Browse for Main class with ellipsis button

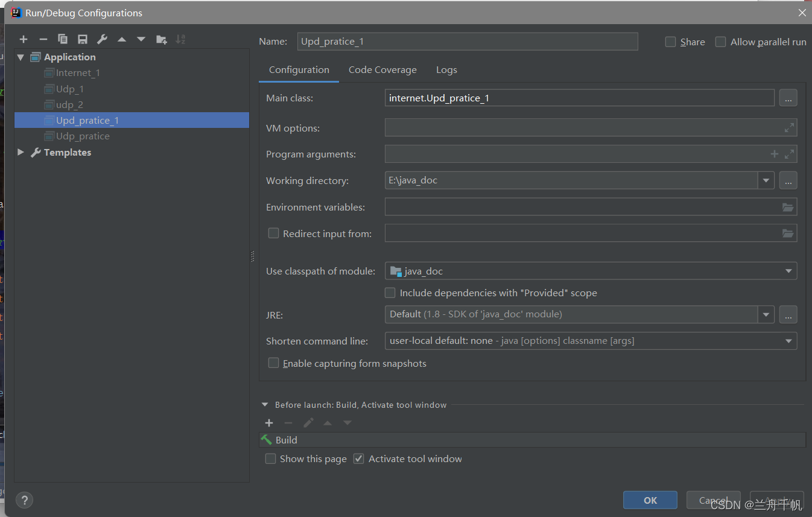coord(788,98)
